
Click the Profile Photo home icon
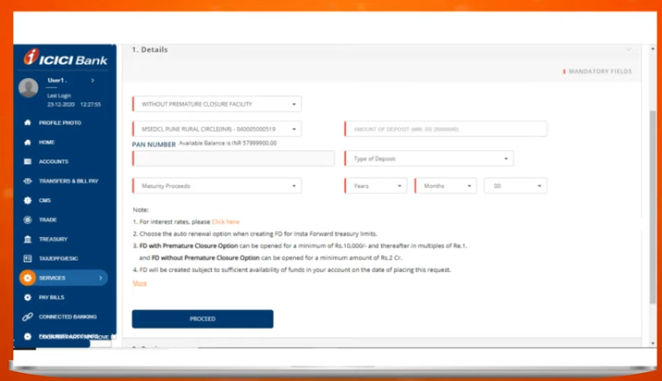click(27, 122)
